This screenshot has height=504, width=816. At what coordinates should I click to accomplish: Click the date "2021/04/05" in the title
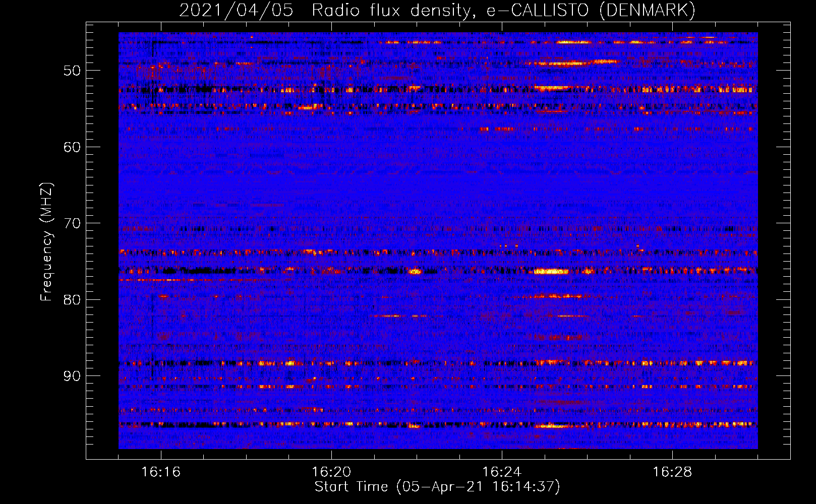[236, 10]
